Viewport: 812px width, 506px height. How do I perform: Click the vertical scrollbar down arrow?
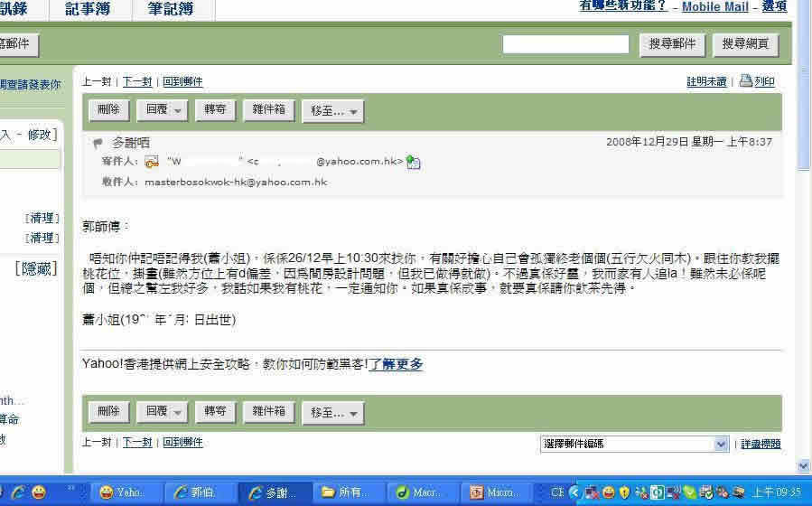(804, 466)
